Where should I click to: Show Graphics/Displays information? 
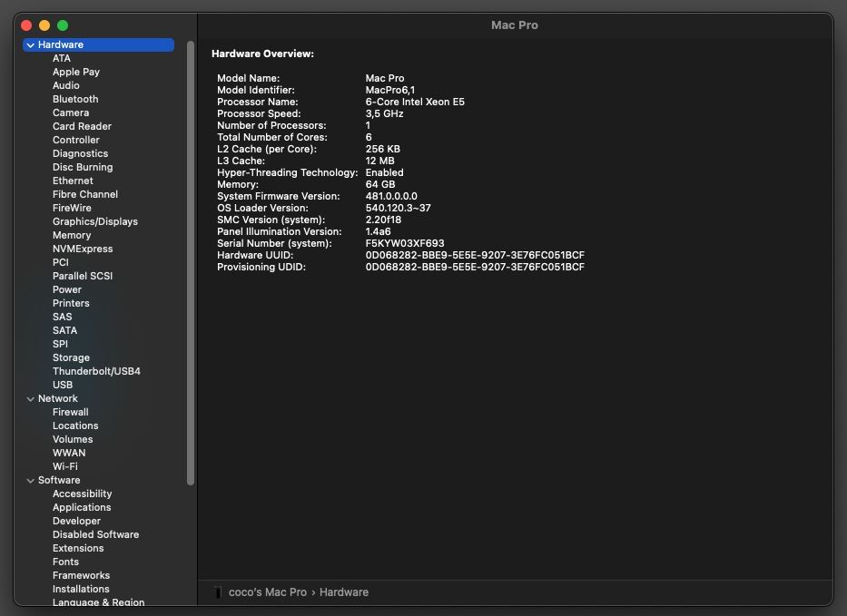pyautogui.click(x=95, y=221)
